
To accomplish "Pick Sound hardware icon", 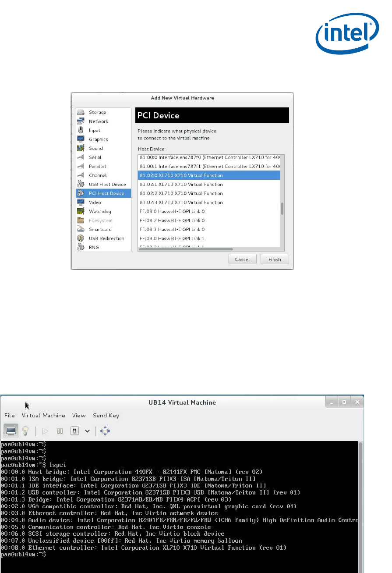I will 81,149.
